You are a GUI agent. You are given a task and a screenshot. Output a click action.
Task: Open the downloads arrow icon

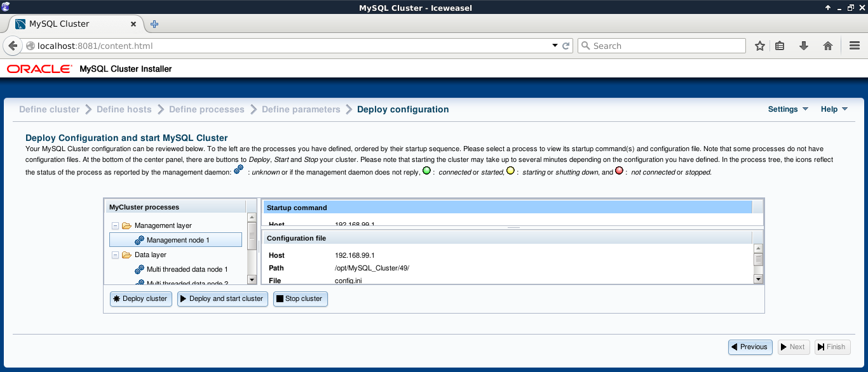coord(804,46)
